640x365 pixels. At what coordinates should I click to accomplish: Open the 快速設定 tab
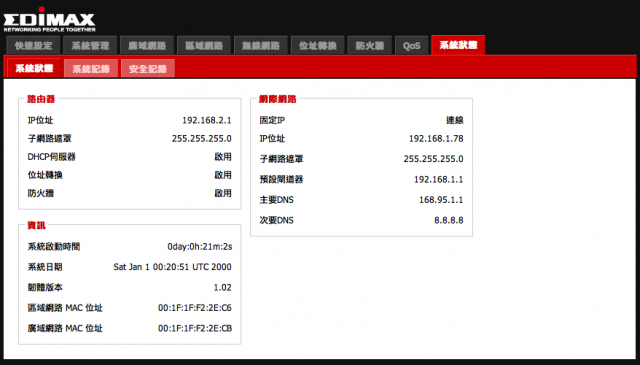(x=33, y=45)
